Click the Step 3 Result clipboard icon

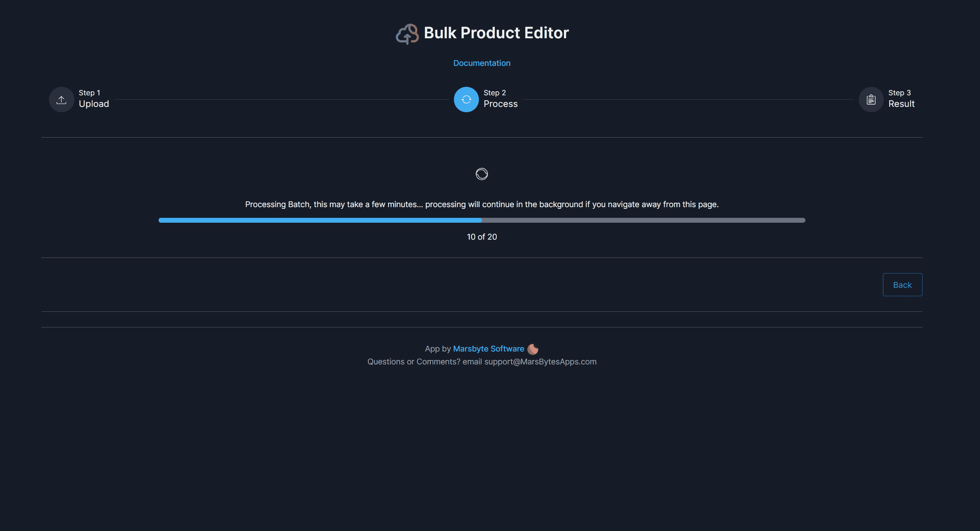click(871, 100)
